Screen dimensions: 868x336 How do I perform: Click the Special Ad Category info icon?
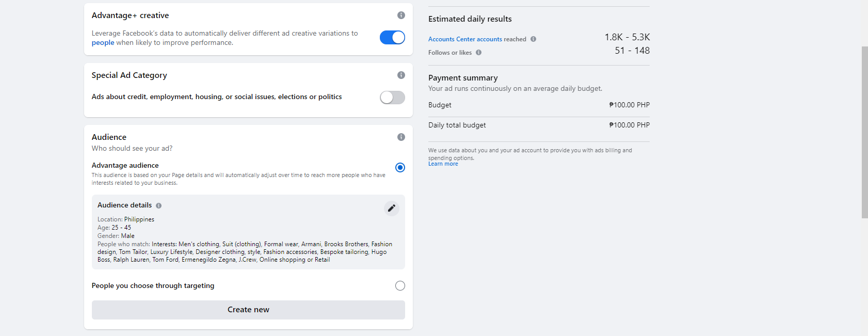(x=401, y=75)
